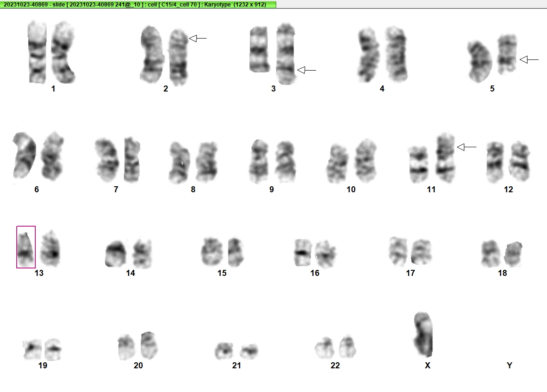Screen dimensions: 547x392
Task: Select the right chromosome 15 homolog
Action: pos(235,252)
